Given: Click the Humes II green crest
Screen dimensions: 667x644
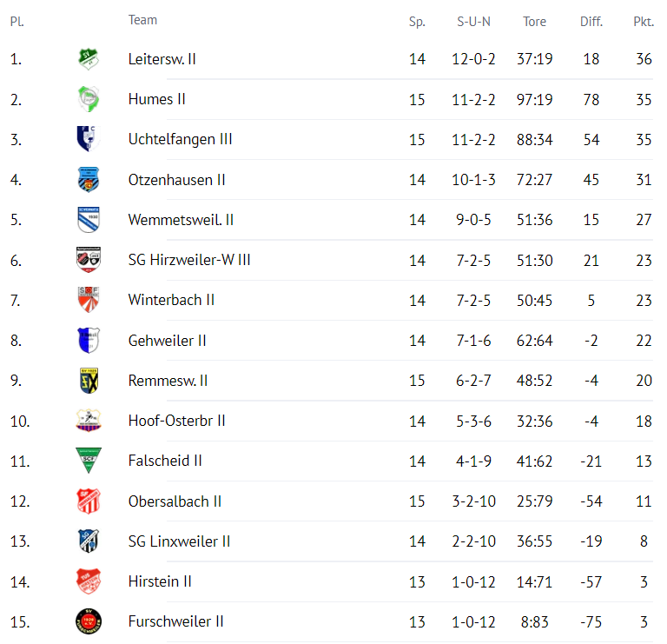Looking at the screenshot, I should tap(89, 99).
